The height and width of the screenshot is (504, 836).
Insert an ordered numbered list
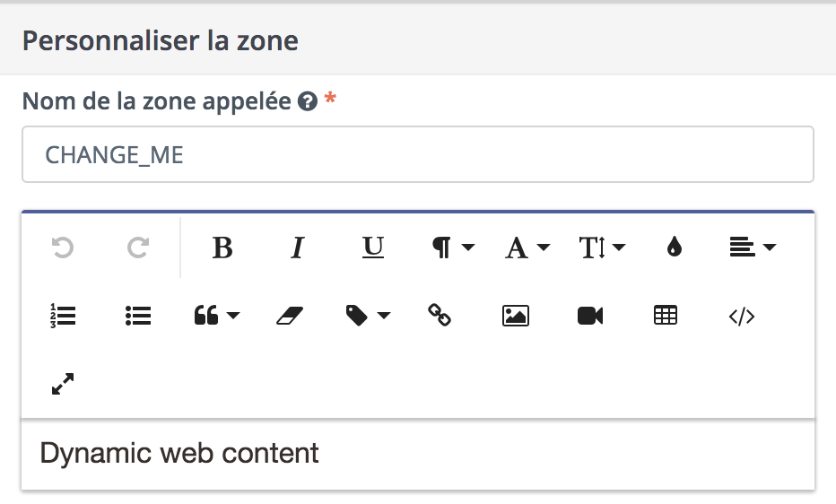click(63, 316)
